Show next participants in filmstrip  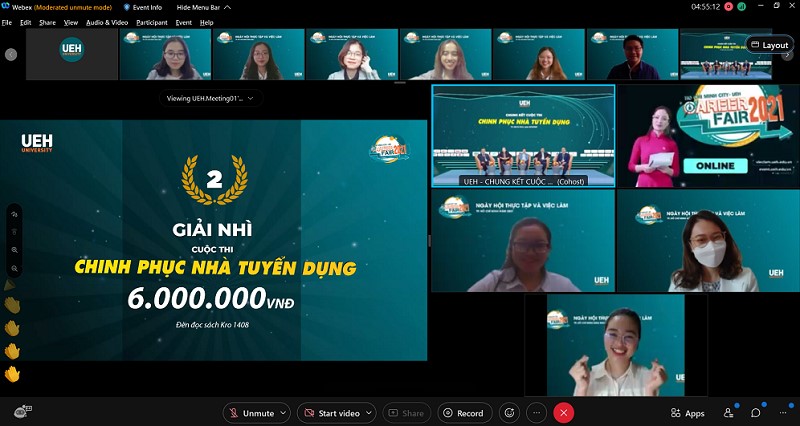point(788,54)
